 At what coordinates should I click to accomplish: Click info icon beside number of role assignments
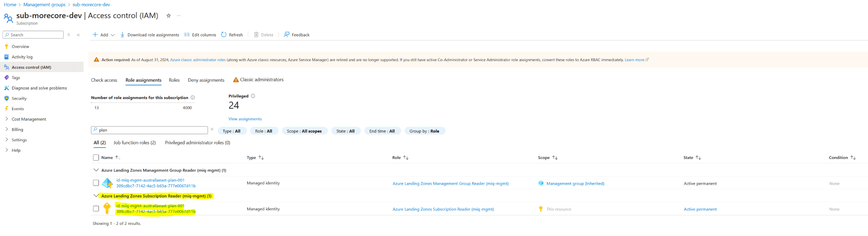(x=193, y=98)
